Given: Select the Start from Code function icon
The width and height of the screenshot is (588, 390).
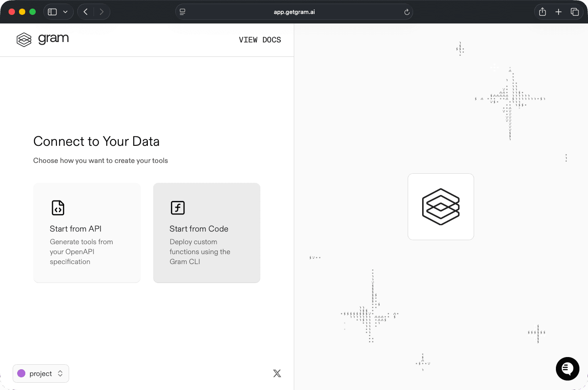Looking at the screenshot, I should (x=178, y=208).
